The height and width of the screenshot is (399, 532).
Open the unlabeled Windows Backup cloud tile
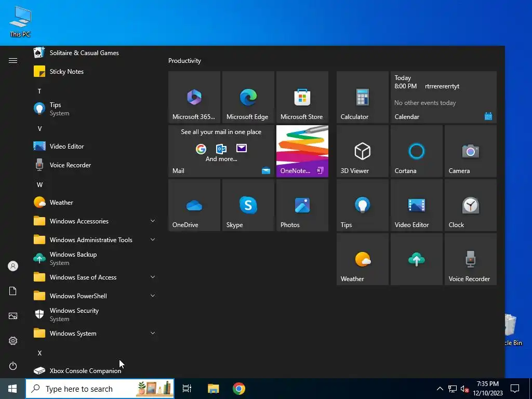[416, 259]
